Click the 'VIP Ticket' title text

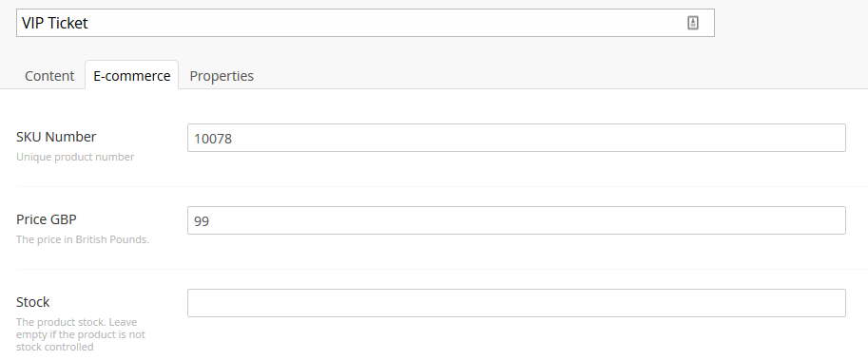55,23
